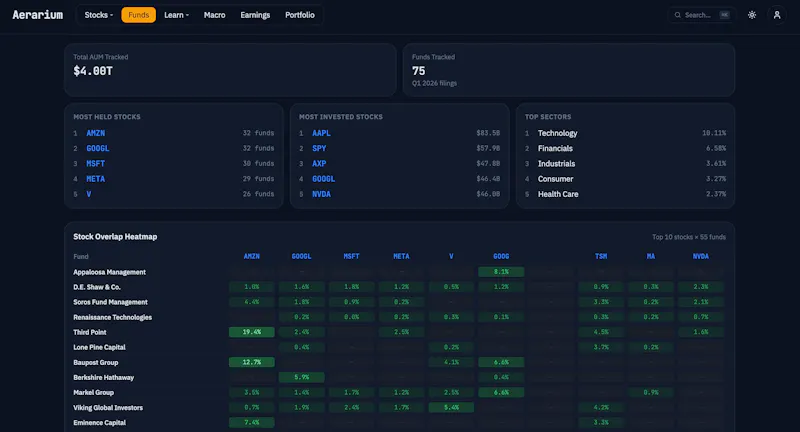Open SPY in Most Invested Stocks
The width and height of the screenshot is (800, 432).
tap(319, 148)
